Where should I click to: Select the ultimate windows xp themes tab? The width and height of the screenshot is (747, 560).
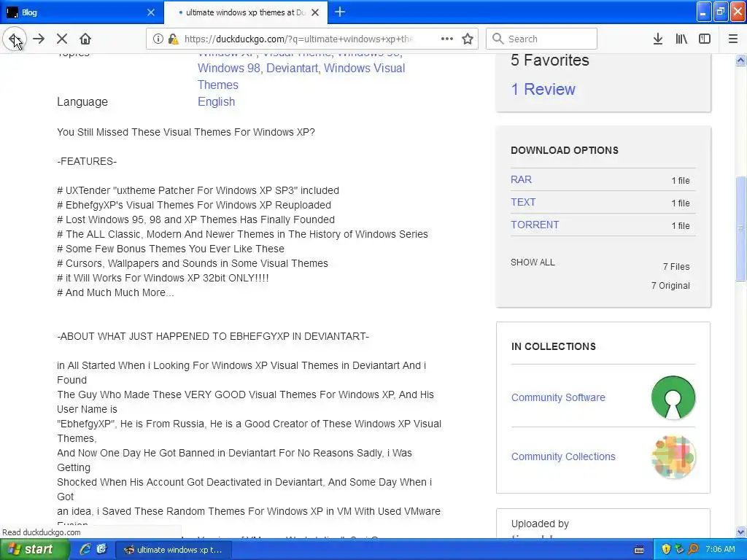tap(246, 12)
